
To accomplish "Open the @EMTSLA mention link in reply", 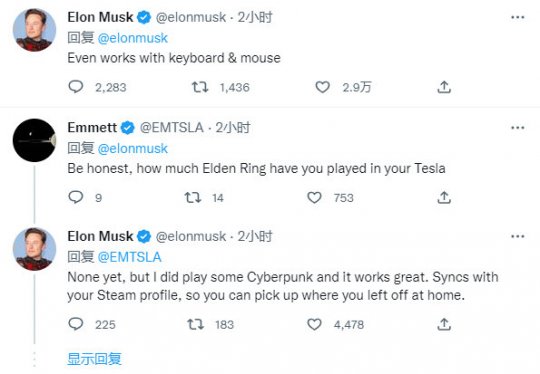I will point(129,257).
